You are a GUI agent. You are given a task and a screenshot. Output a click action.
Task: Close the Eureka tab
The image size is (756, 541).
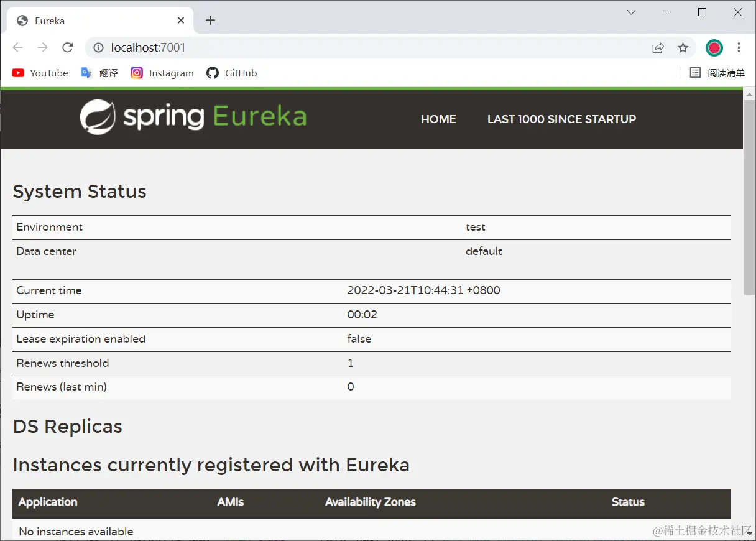[181, 21]
